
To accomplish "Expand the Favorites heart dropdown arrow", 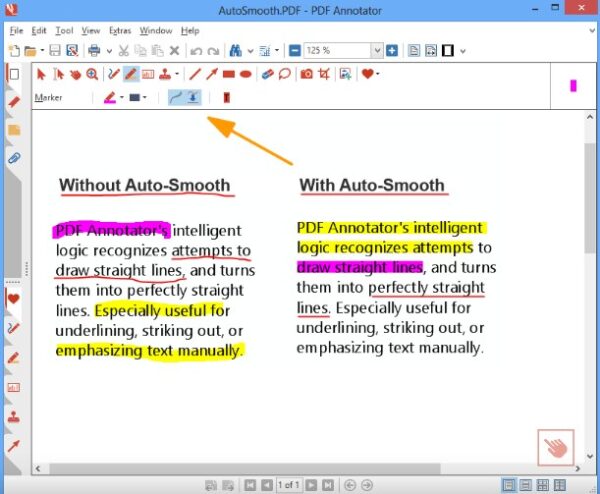I will pos(377,74).
